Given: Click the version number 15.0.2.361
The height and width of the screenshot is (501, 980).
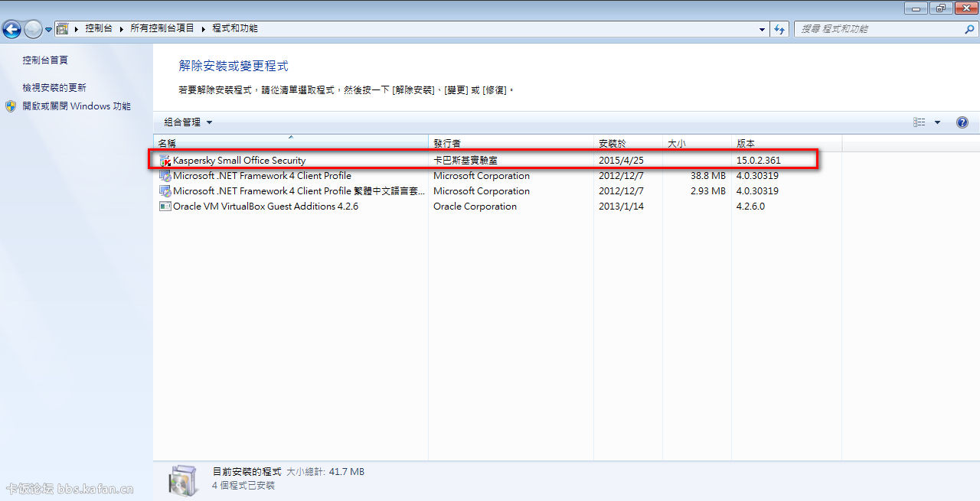Looking at the screenshot, I should pyautogui.click(x=759, y=161).
